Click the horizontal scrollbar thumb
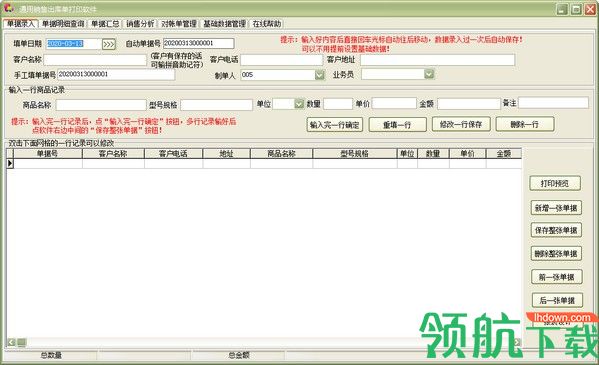The width and height of the screenshot is (599, 365). click(21, 342)
